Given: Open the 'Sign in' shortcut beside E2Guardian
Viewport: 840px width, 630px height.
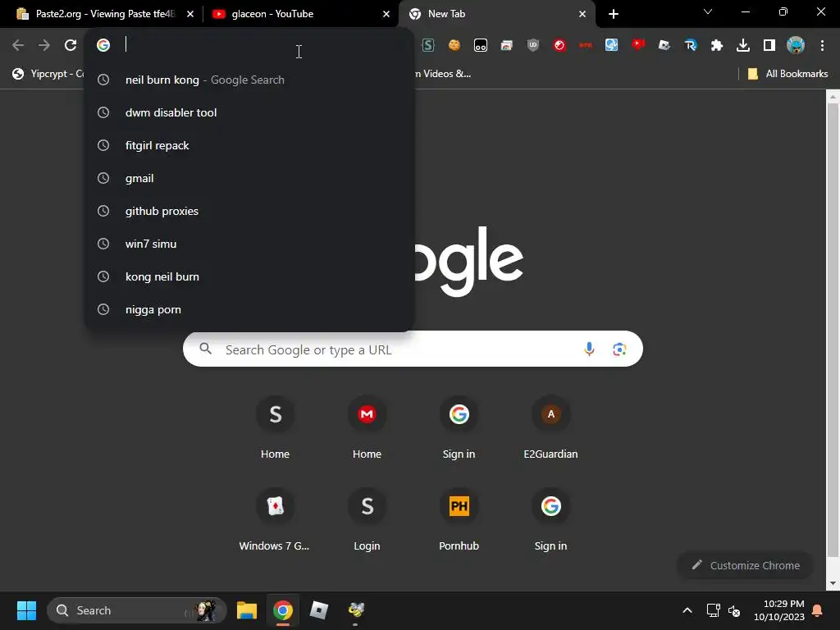Looking at the screenshot, I should click(459, 427).
